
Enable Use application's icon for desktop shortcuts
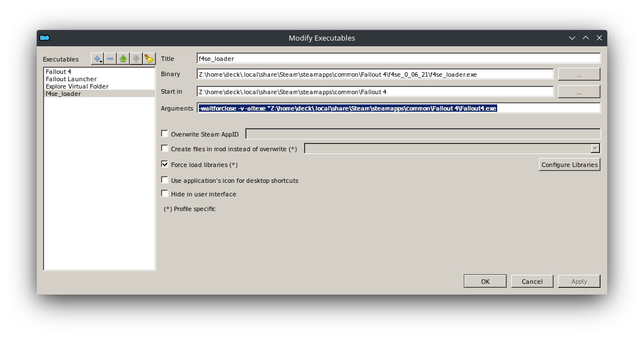click(165, 180)
